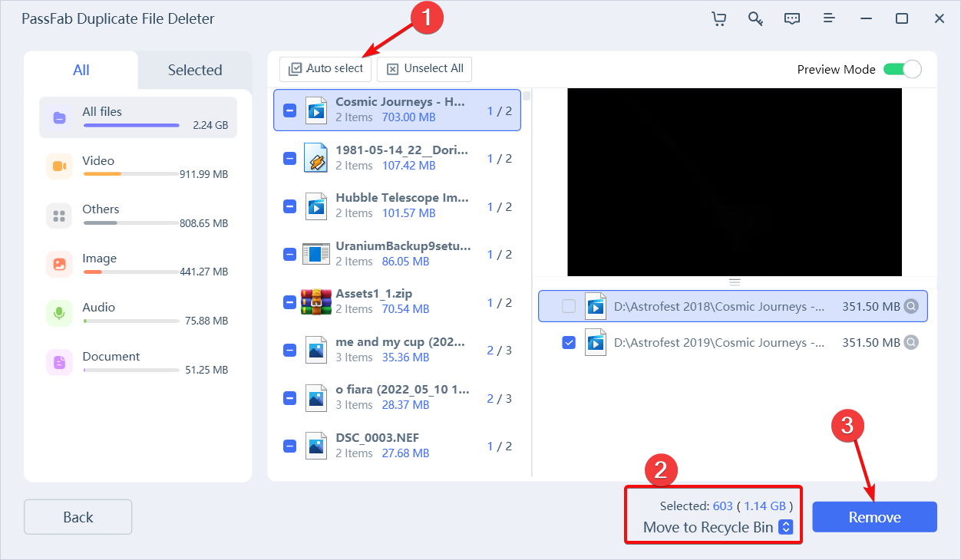Click the 441.27 MB Image size
961x560 pixels.
coord(204,272)
